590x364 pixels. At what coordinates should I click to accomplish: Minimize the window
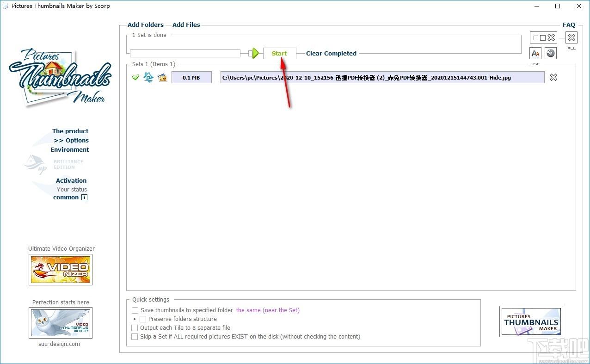click(x=537, y=6)
